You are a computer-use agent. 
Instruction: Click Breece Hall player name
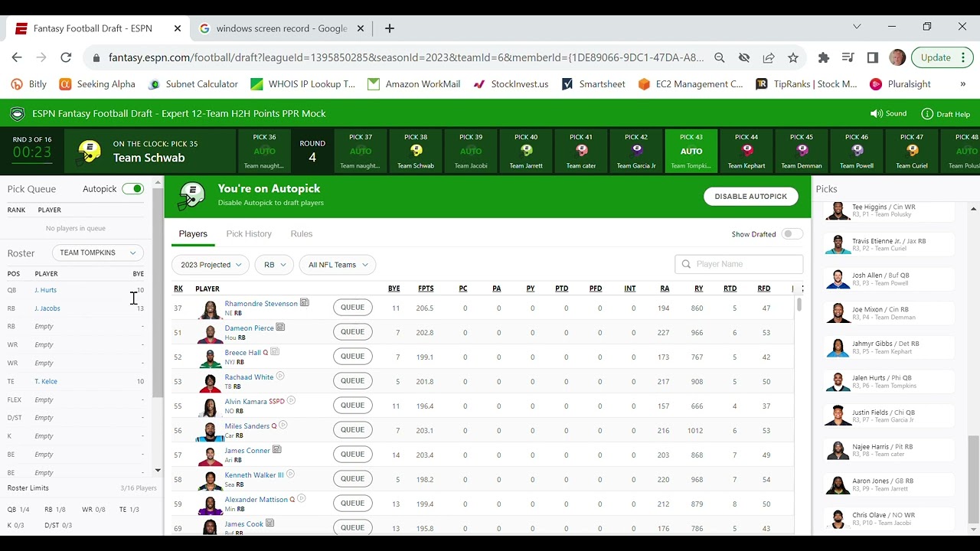point(243,353)
